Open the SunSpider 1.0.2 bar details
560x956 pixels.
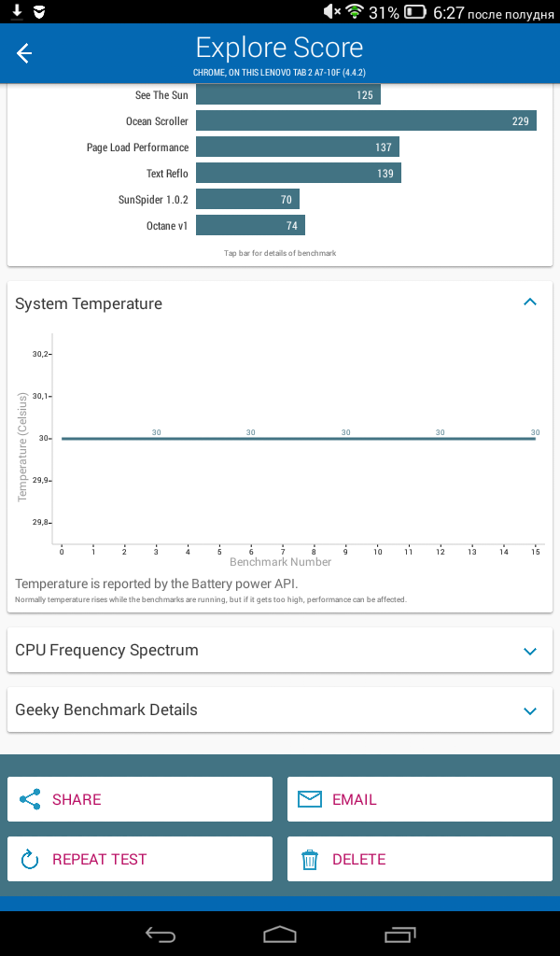(x=247, y=200)
